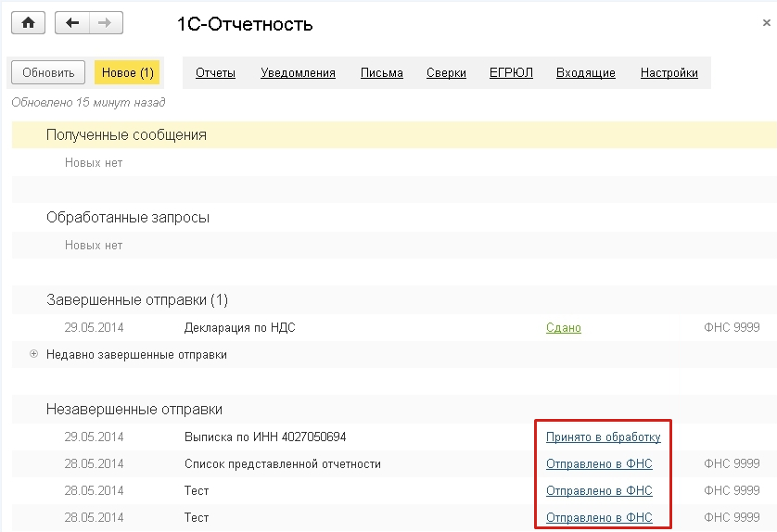
Task: Click date 28.05.2014 of Список представленной отчетности
Action: pos(94,463)
